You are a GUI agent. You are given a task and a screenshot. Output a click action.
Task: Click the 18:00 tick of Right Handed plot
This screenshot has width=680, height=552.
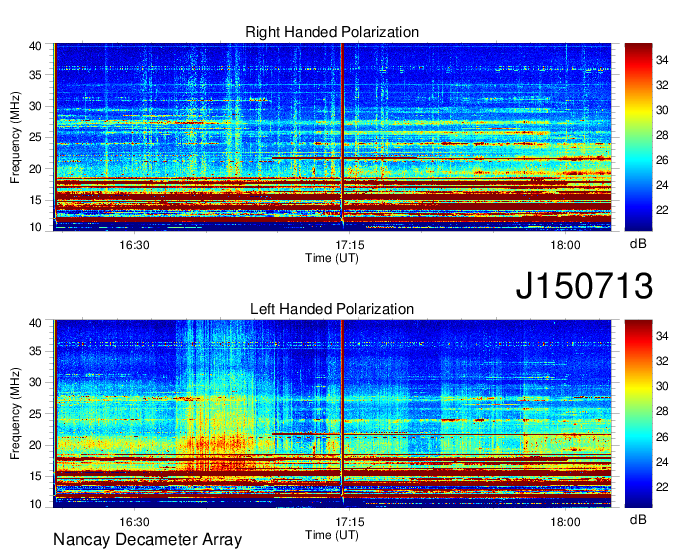(566, 245)
